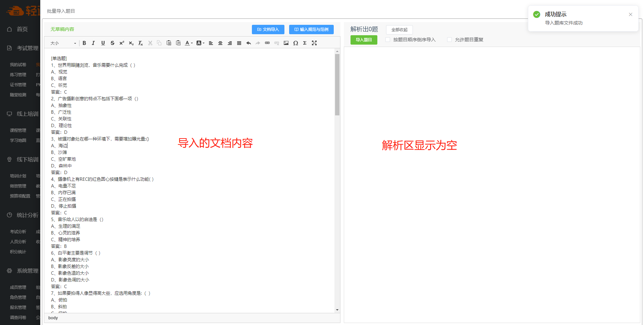
Task: Apply italic formatting
Action: [x=94, y=43]
